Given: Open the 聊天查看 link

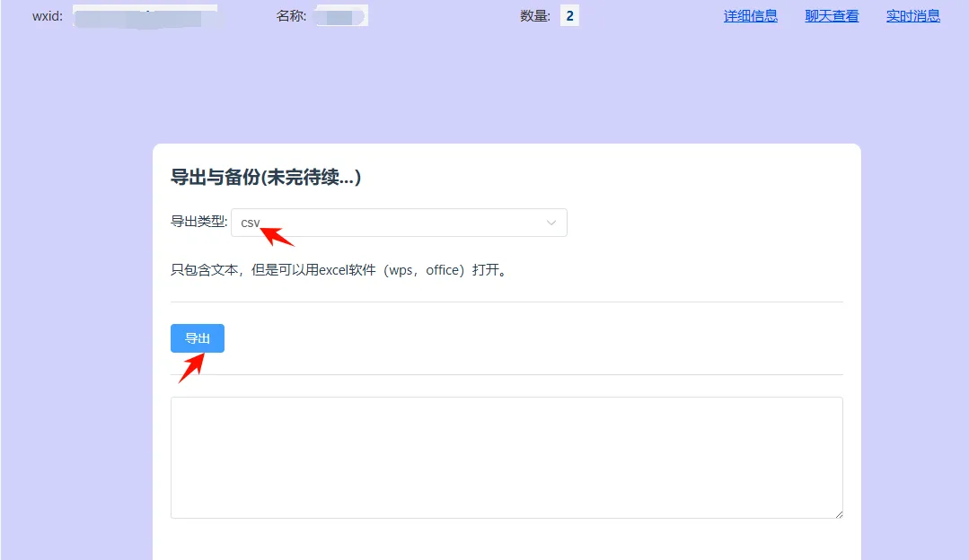Looking at the screenshot, I should point(831,15).
